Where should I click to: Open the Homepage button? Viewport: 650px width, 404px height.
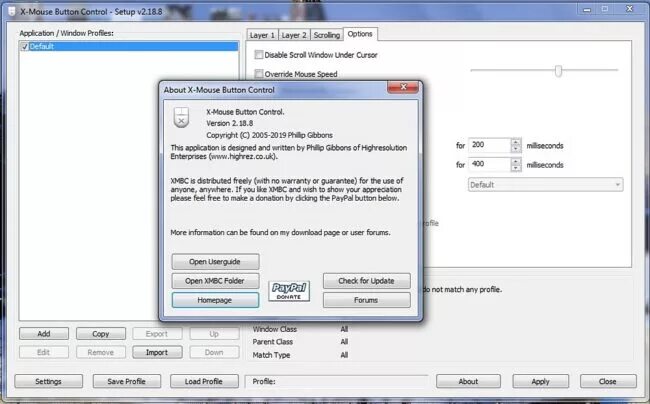click(215, 300)
